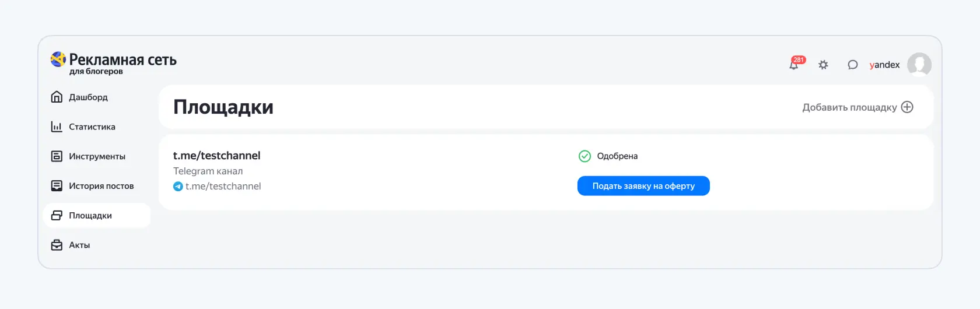Open the chat bubble icon in header
The width and height of the screenshot is (980, 309).
(x=852, y=65)
